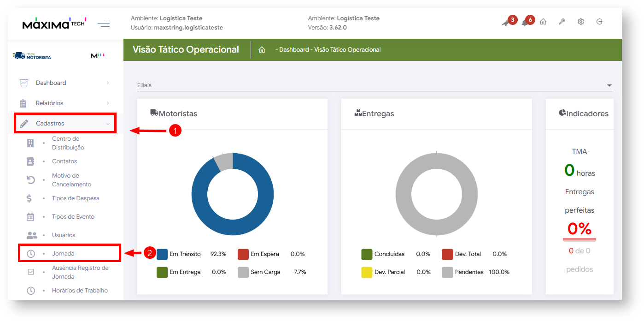Click the megaphone alerts icon with badge 3
644x322 pixels.
tap(505, 23)
